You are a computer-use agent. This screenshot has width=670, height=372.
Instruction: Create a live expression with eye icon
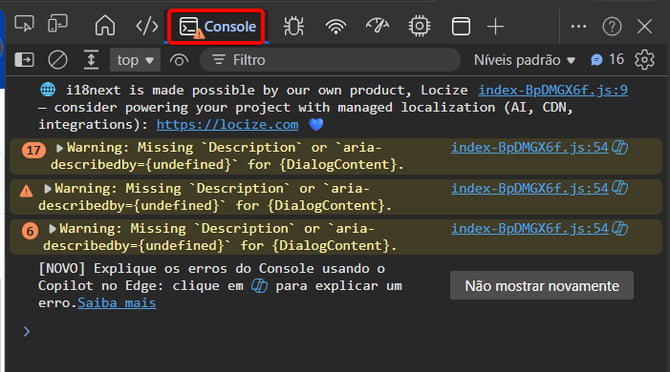coord(179,60)
